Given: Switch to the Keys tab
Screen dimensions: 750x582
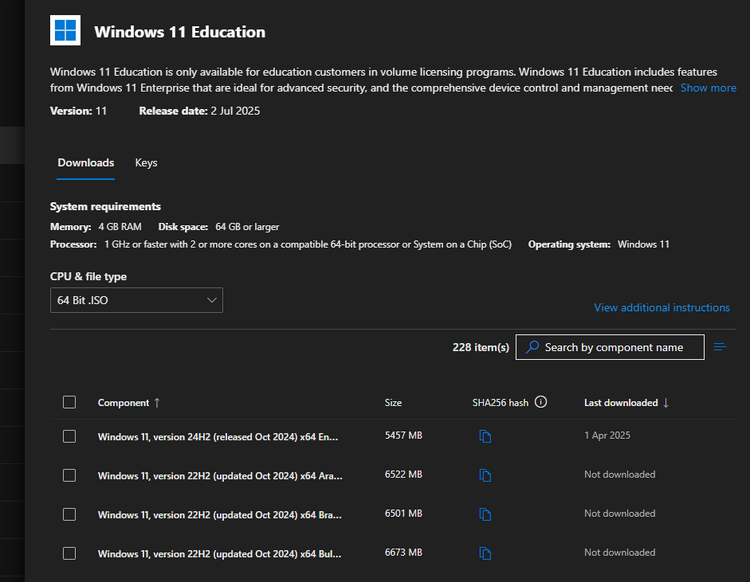Looking at the screenshot, I should (146, 163).
